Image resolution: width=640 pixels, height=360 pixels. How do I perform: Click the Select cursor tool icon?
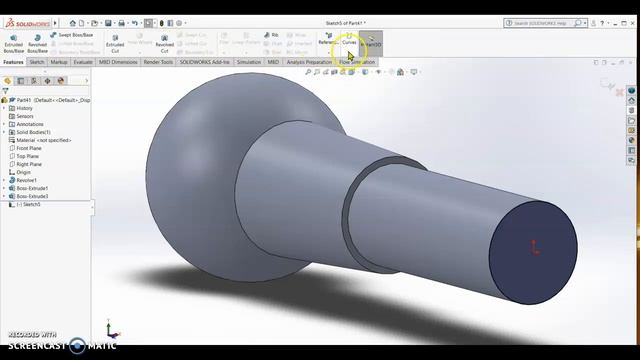click(148, 23)
